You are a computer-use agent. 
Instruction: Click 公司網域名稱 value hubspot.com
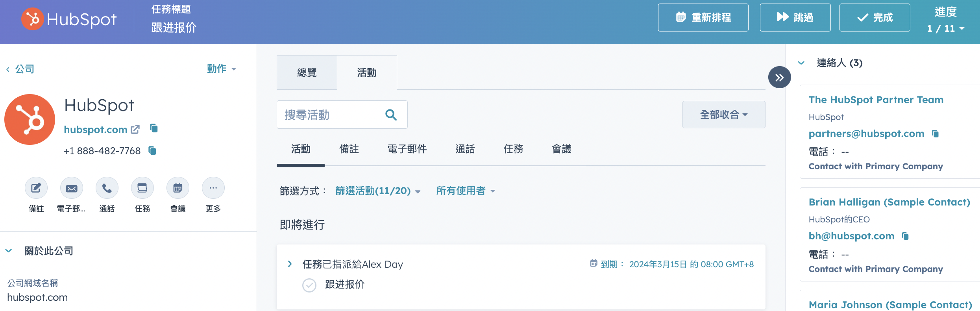pos(37,297)
